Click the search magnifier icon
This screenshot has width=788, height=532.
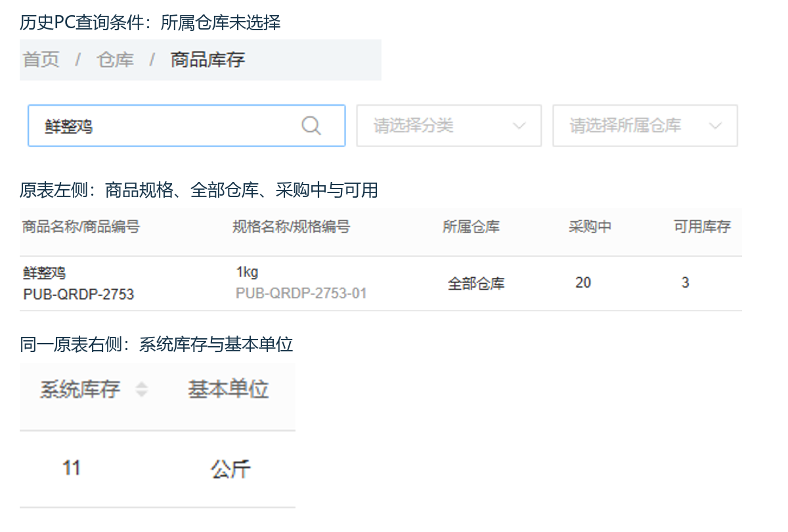311,125
